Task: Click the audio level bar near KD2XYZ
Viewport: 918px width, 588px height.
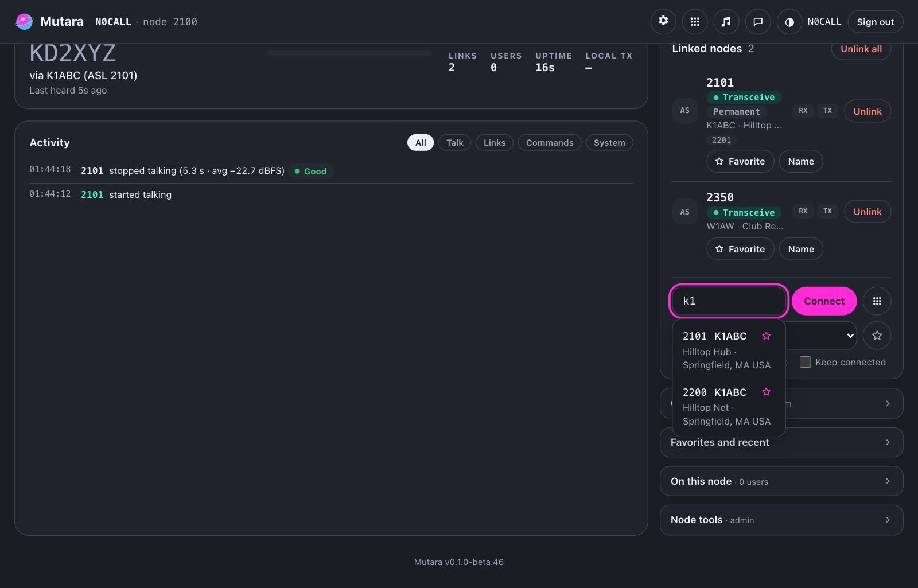Action: (349, 53)
